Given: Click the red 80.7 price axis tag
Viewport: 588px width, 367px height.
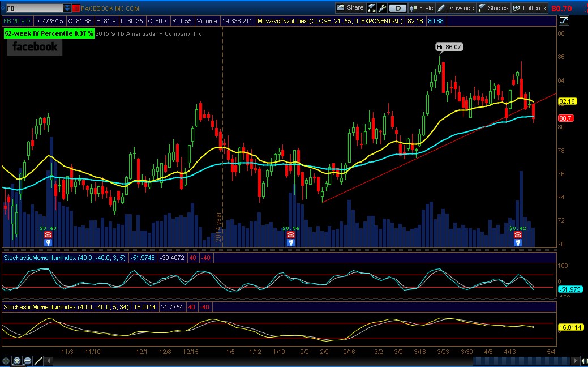Looking at the screenshot, I should click(566, 118).
